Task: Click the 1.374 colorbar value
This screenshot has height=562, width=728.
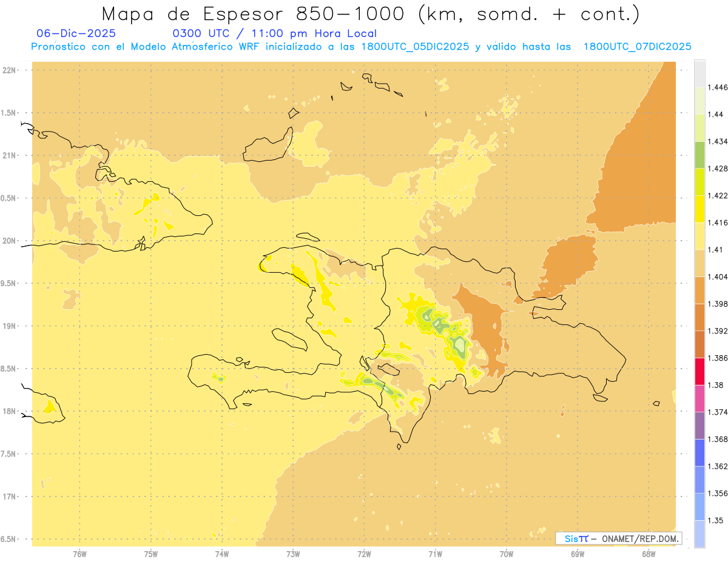Action: [x=718, y=412]
